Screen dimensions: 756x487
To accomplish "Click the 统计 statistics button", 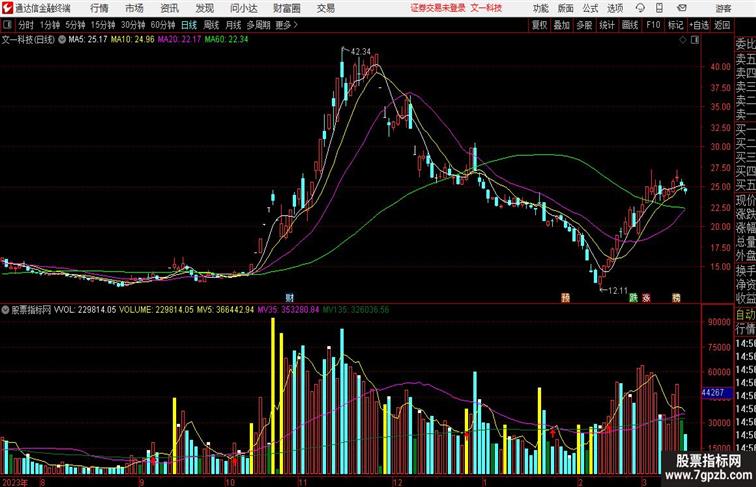I will [x=607, y=25].
